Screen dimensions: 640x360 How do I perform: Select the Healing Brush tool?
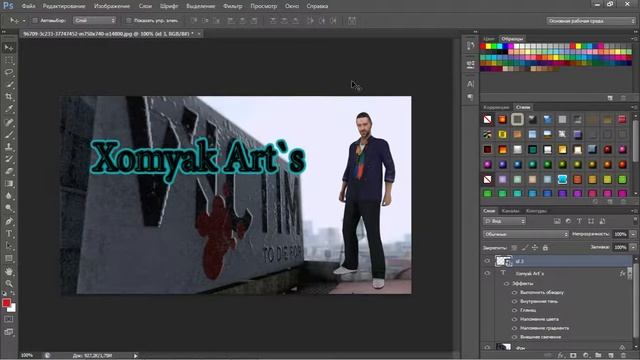pos(9,122)
